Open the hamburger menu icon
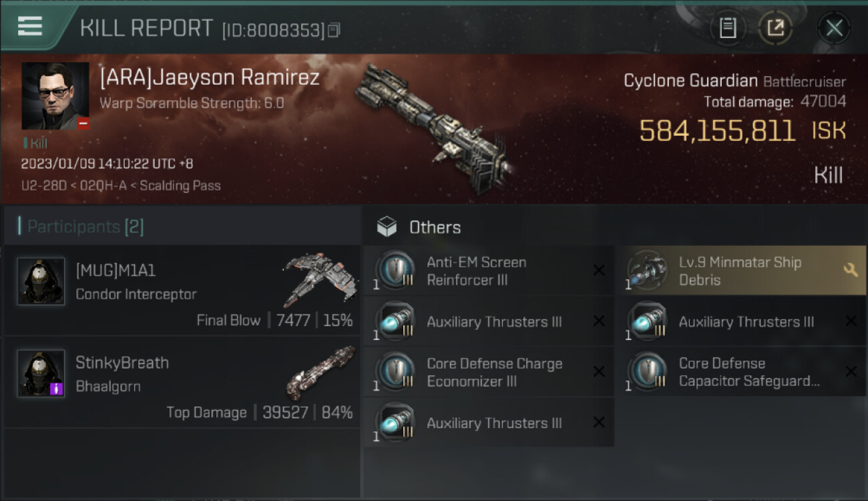Viewport: 868px width, 501px height. [x=30, y=26]
